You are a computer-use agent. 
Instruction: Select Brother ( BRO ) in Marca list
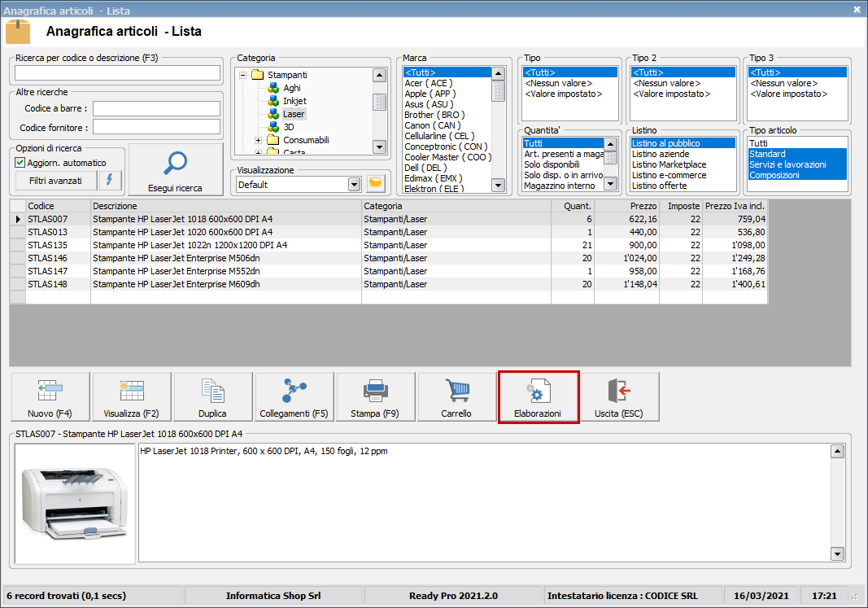(x=447, y=115)
